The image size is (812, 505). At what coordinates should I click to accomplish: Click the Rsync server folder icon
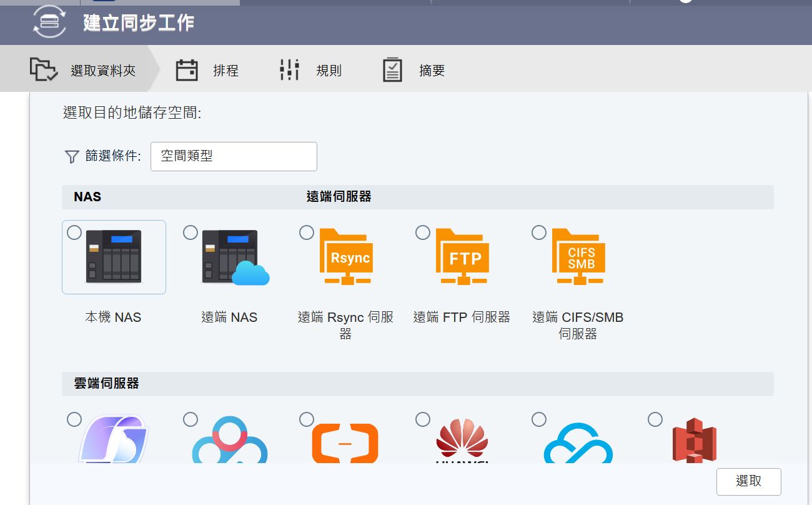click(x=346, y=256)
